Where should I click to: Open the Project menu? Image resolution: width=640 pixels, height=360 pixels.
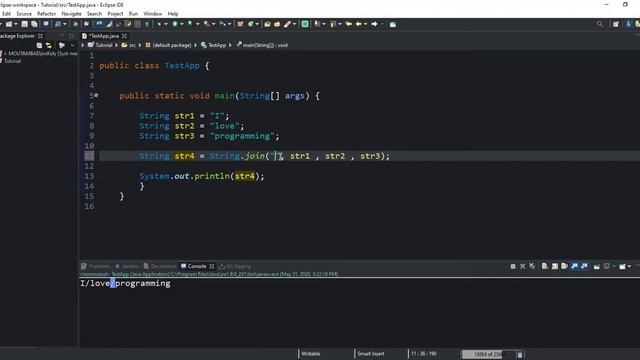pyautogui.click(x=115, y=13)
